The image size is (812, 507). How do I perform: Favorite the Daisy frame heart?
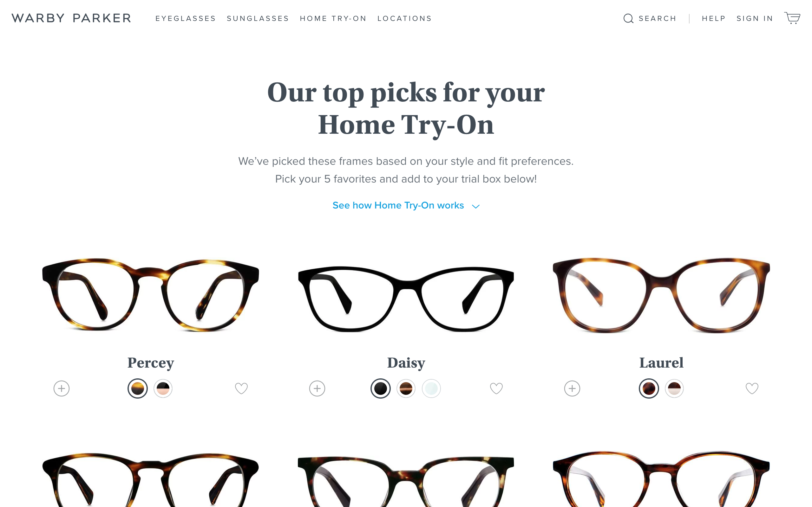coord(496,388)
